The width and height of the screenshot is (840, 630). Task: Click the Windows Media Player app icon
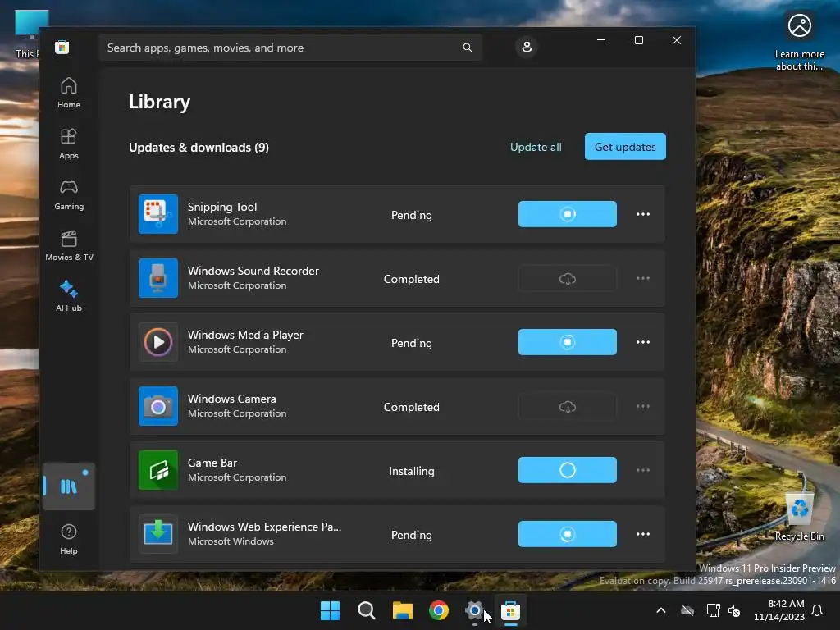[x=158, y=342]
